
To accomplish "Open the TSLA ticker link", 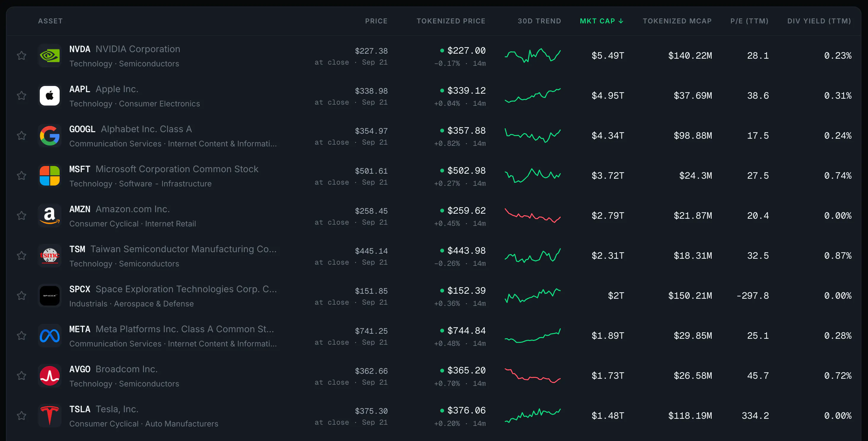I will (80, 409).
